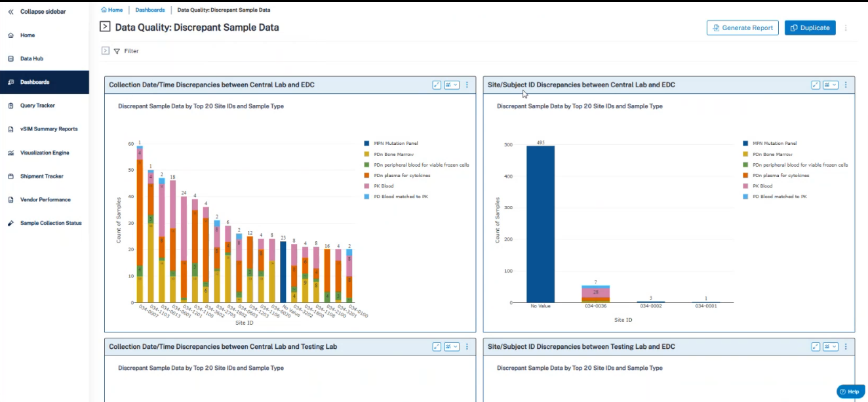Expand Site/Subject ID Testing Lab EDC chart fullscreen
Image resolution: width=868 pixels, height=402 pixels.
816,346
